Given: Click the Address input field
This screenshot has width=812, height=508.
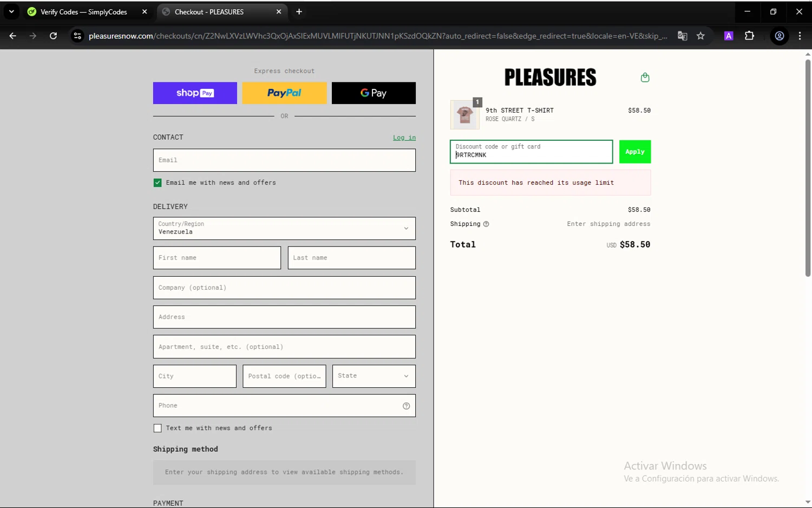Looking at the screenshot, I should coord(284,317).
